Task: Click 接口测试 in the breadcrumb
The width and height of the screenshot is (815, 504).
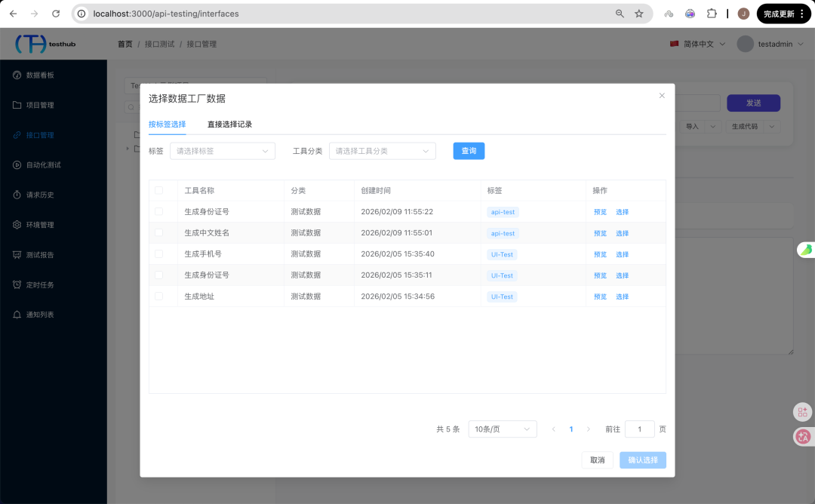Action: point(159,45)
